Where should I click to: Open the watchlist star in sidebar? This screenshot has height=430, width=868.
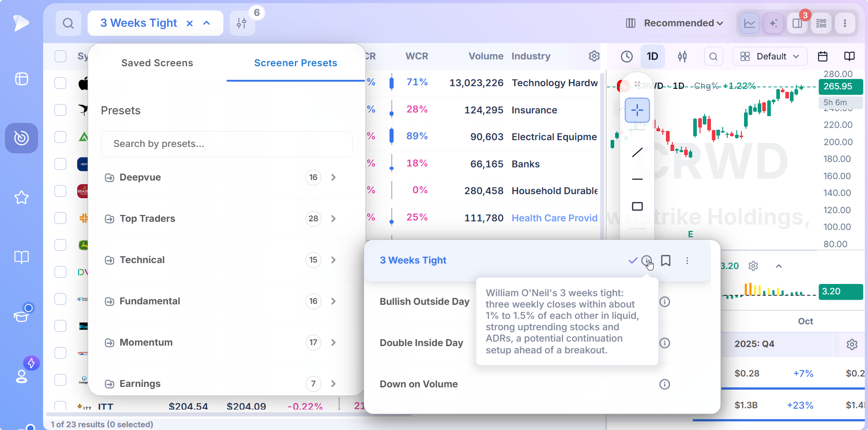pyautogui.click(x=21, y=197)
